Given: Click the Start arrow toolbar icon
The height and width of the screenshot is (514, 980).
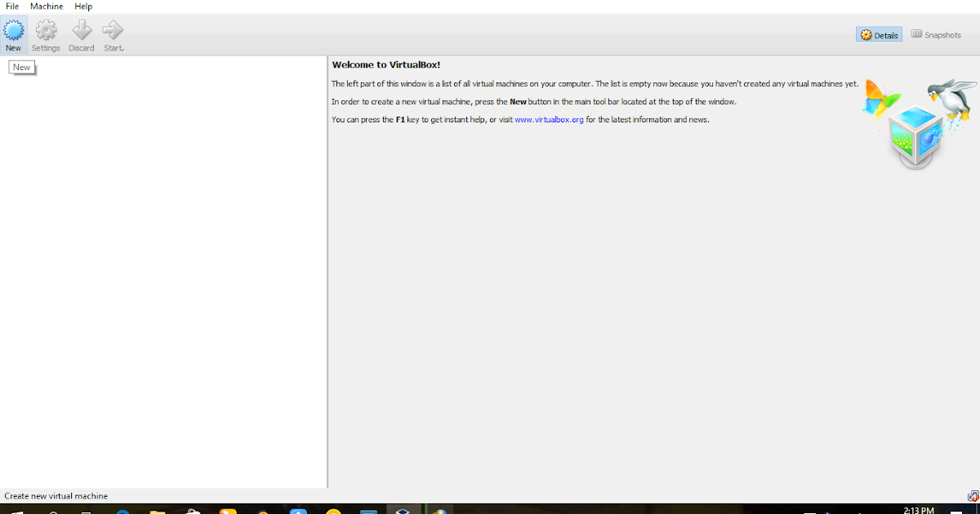Looking at the screenshot, I should tap(114, 35).
